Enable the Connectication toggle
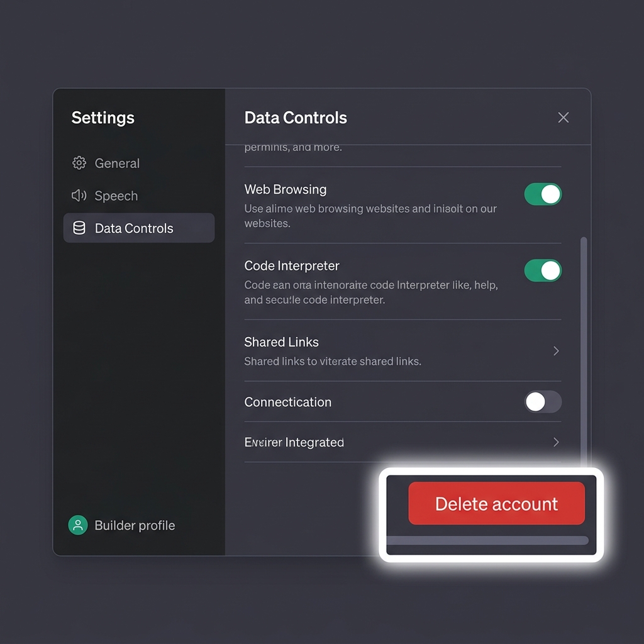The width and height of the screenshot is (644, 644). point(543,402)
